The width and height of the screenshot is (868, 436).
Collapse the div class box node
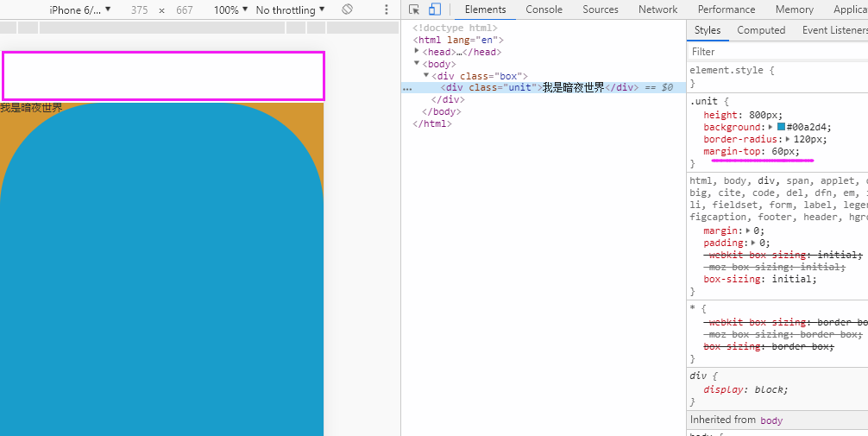click(x=426, y=75)
